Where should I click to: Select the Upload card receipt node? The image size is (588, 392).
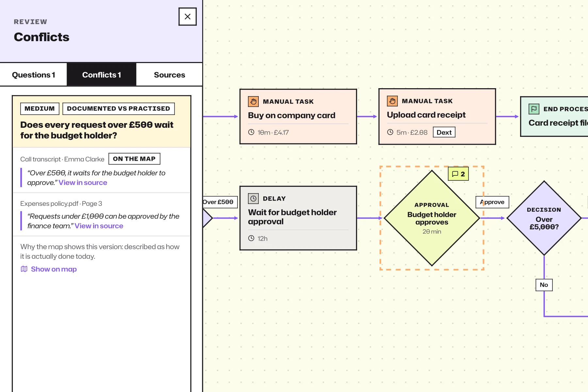click(437, 116)
